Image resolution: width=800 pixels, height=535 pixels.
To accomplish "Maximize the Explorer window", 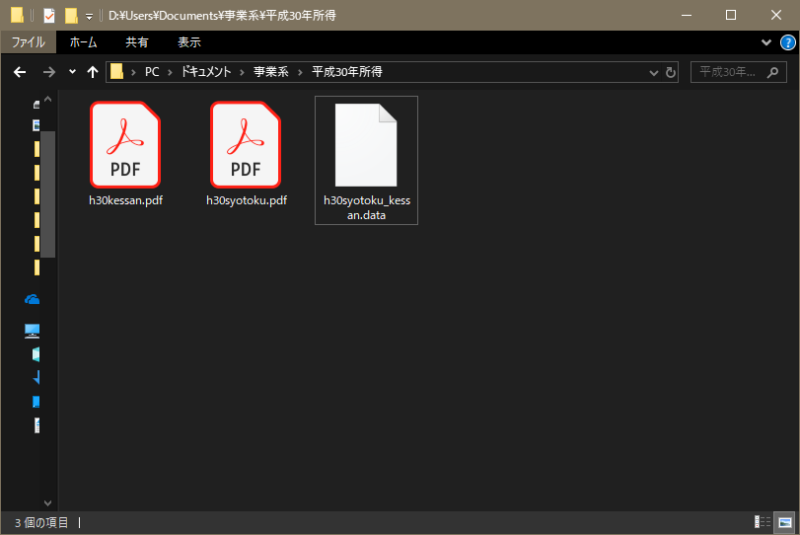I will 731,15.
